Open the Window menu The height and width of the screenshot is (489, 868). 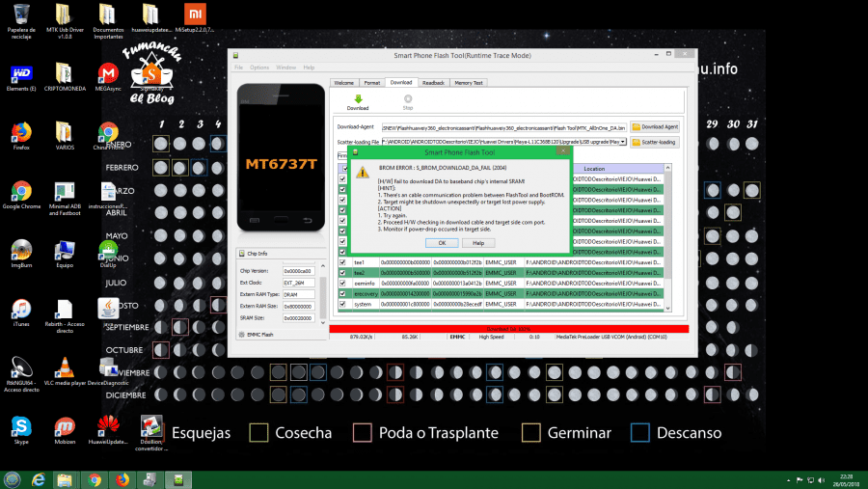click(285, 68)
